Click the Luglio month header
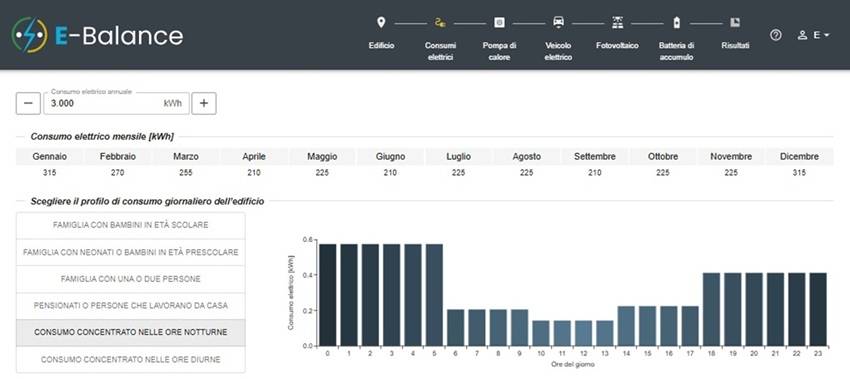Image resolution: width=850 pixels, height=379 pixels. click(x=459, y=157)
